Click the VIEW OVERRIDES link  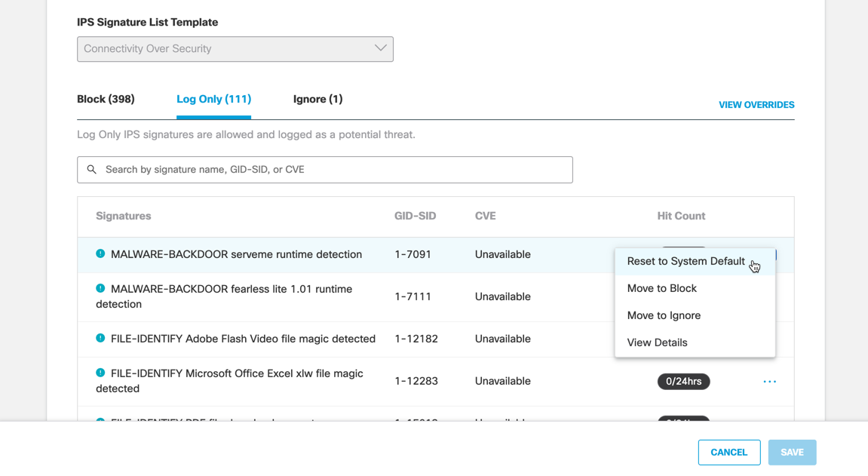click(756, 105)
